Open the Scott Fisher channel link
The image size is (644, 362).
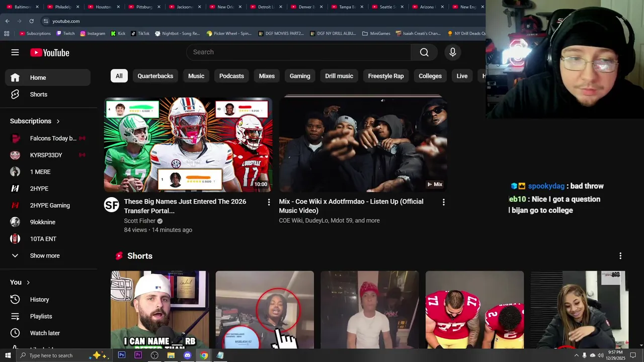(140, 221)
